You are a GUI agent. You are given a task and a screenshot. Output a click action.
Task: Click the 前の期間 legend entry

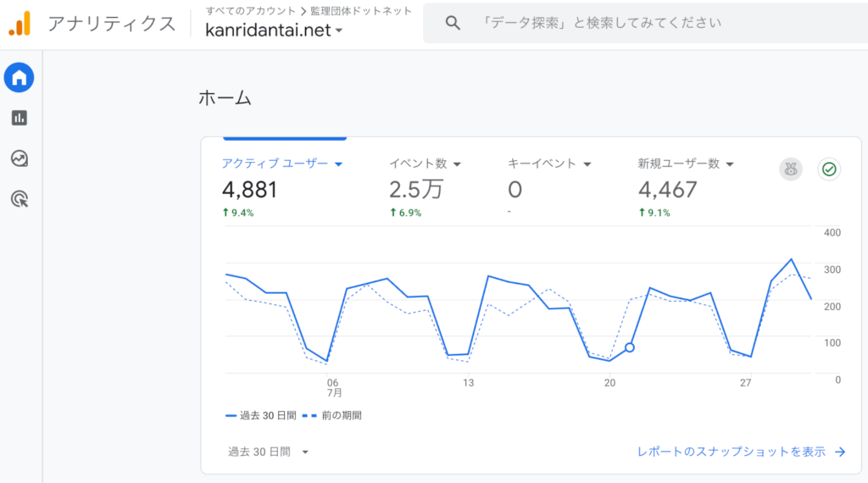pos(332,415)
